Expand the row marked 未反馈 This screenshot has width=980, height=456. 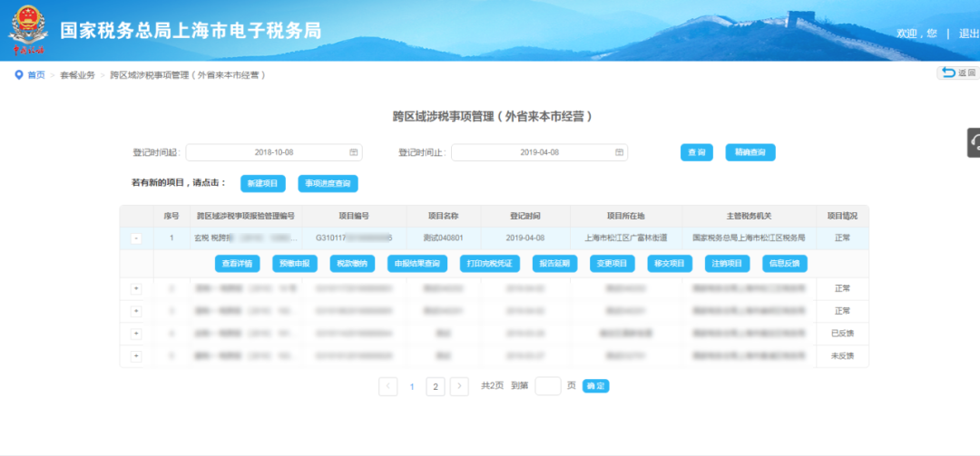tap(136, 356)
